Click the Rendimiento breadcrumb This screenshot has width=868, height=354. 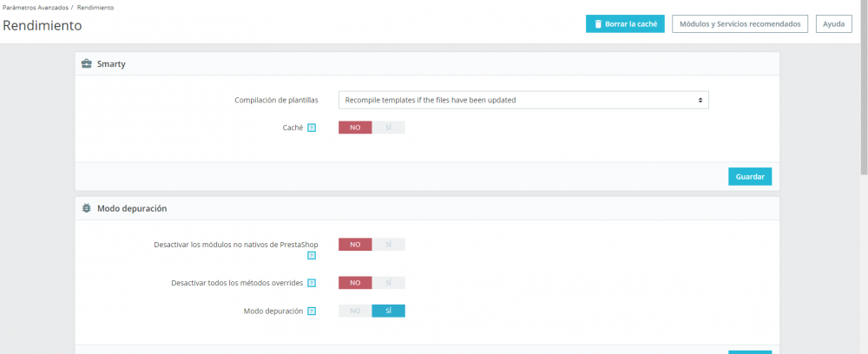tap(95, 8)
